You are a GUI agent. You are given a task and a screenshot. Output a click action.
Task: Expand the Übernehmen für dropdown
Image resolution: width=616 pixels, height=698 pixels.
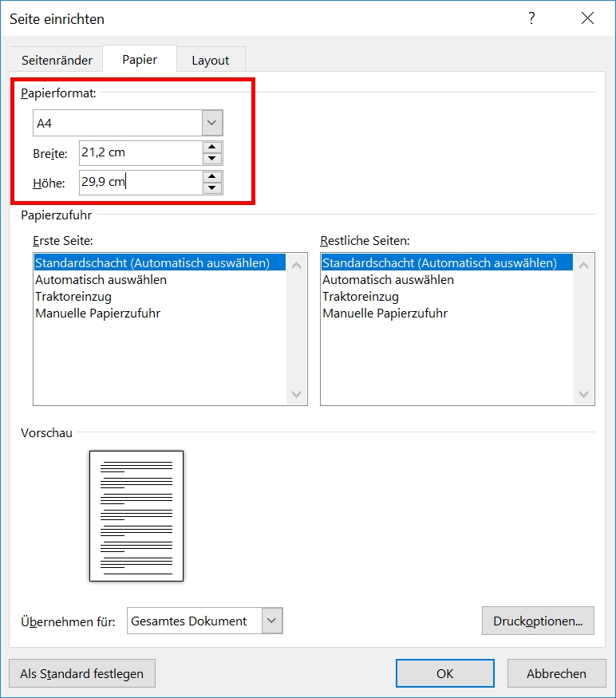[x=272, y=621]
